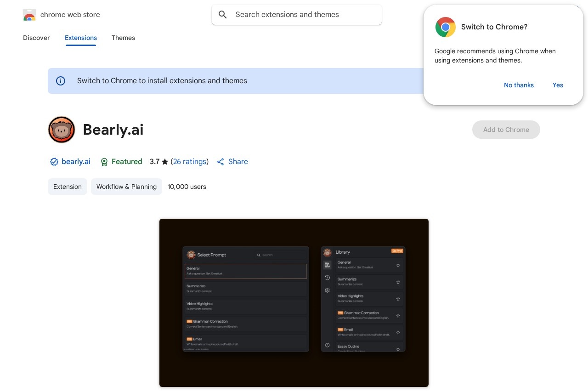This screenshot has width=588, height=392.
Task: Click the info icon in the blue banner
Action: click(61, 81)
